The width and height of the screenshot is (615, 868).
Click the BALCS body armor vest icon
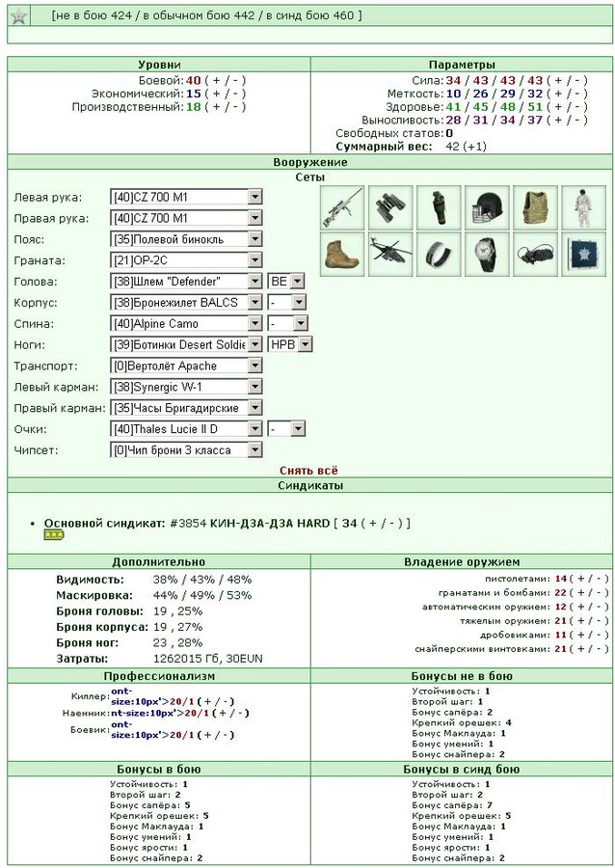tap(535, 207)
